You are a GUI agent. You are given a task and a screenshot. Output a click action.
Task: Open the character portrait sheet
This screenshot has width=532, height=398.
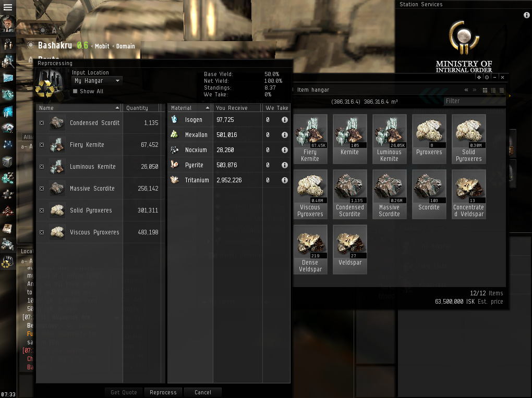pyautogui.click(x=7, y=24)
